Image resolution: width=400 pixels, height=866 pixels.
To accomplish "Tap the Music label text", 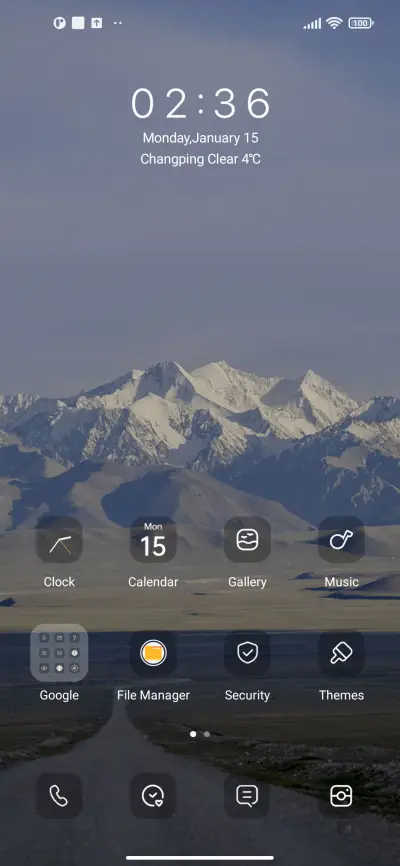I will (341, 582).
